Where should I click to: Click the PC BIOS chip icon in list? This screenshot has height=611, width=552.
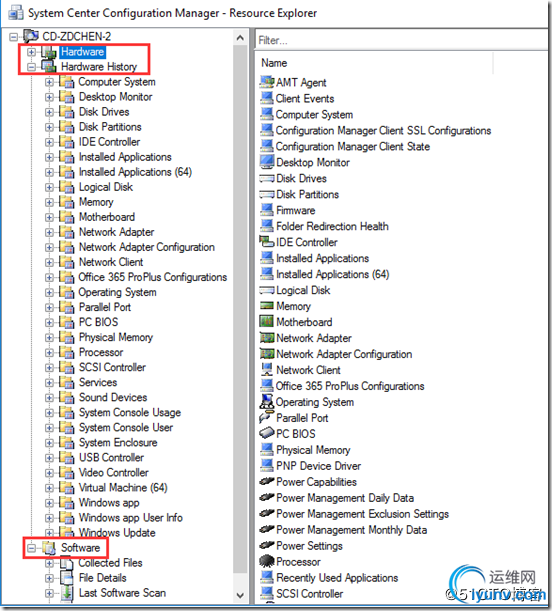[x=267, y=434]
